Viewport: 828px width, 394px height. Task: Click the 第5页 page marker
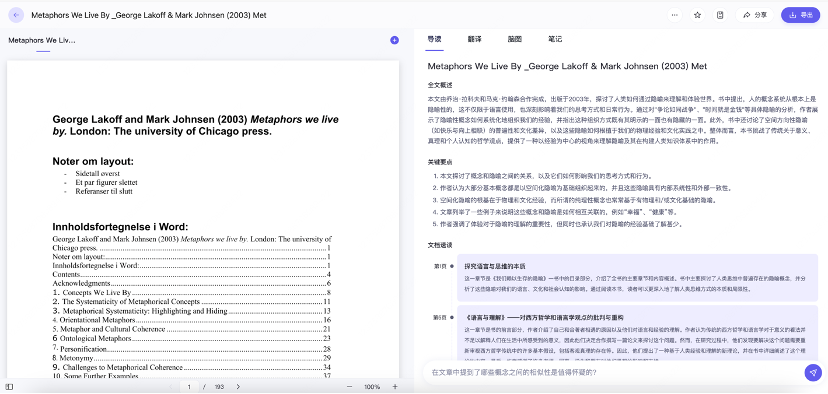point(439,317)
